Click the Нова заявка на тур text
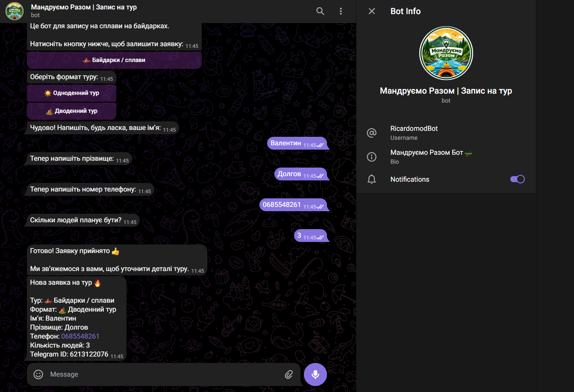Screen dimensions: 574x392 coord(65,283)
